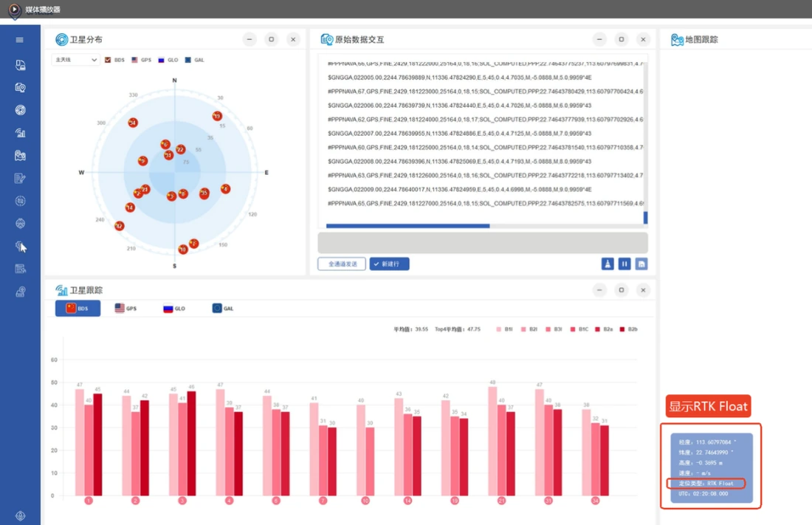
Task: Click the upload device sidebar icon
Action: [x=20, y=292]
